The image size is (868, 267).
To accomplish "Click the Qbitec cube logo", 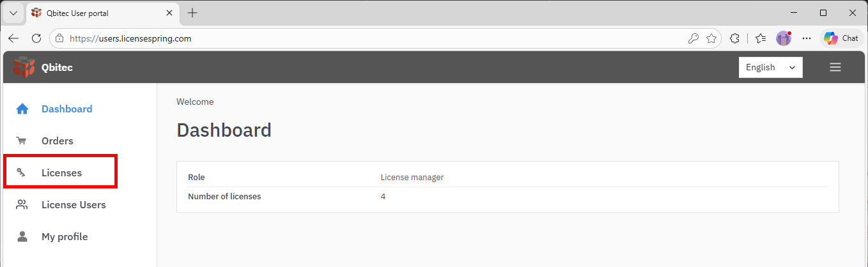I will click(24, 67).
